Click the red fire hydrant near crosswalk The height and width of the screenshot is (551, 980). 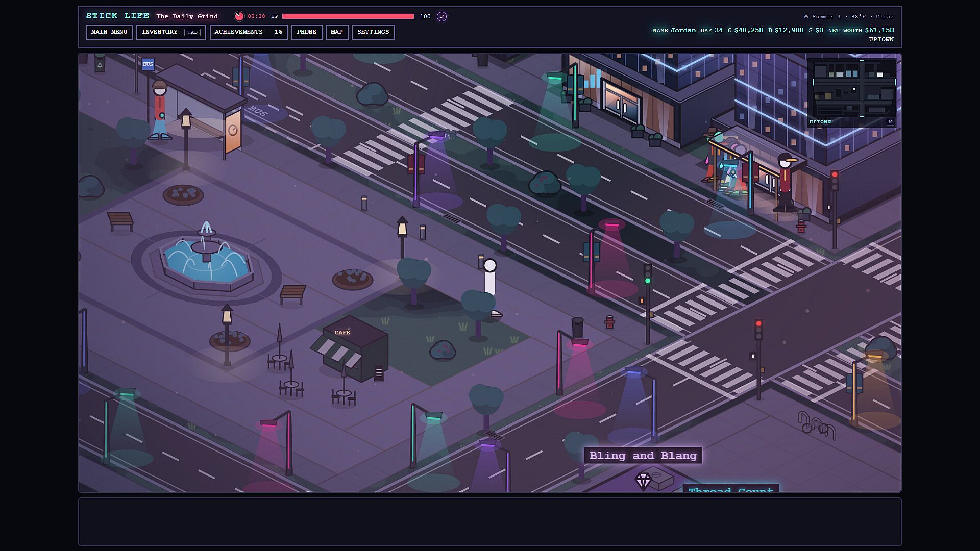[x=610, y=322]
